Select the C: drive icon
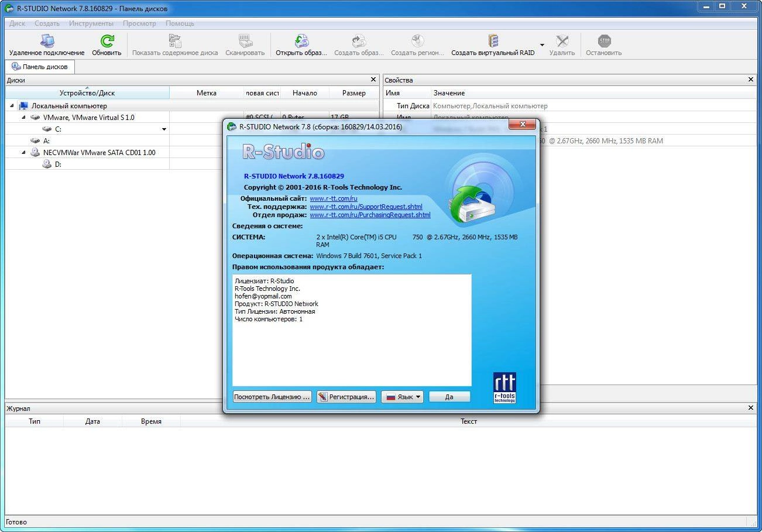 [47, 129]
